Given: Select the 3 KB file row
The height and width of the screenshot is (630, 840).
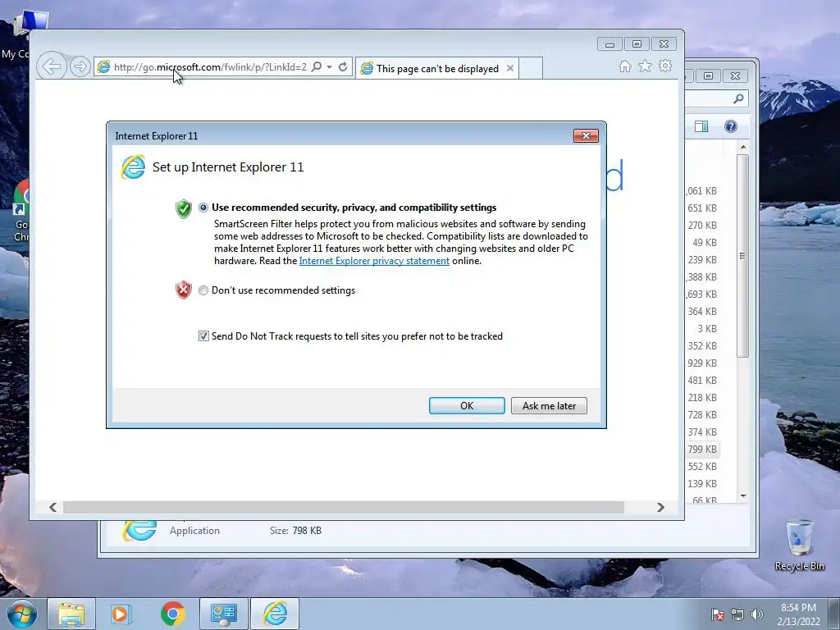Looking at the screenshot, I should [x=702, y=328].
